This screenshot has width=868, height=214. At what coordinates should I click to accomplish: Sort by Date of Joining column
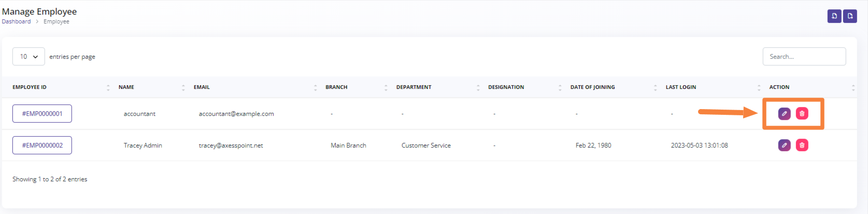coord(592,87)
